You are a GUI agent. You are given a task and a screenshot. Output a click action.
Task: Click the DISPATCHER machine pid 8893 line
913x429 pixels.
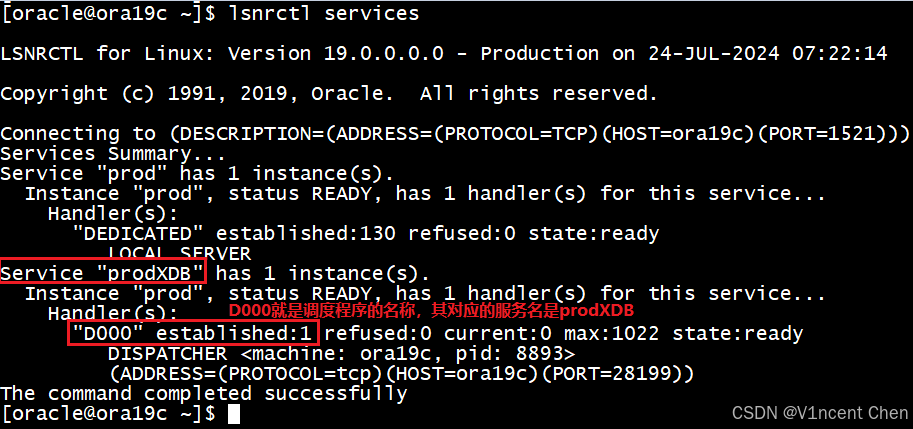(x=341, y=353)
